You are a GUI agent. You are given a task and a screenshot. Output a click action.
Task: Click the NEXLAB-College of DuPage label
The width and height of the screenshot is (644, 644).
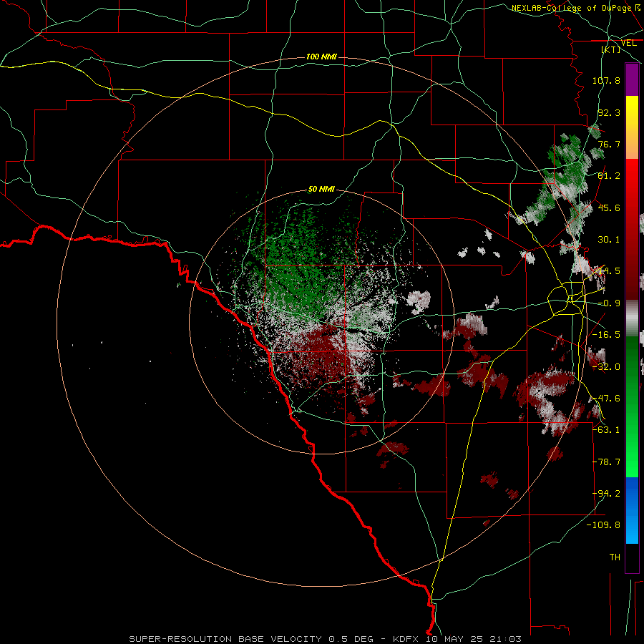pyautogui.click(x=572, y=8)
